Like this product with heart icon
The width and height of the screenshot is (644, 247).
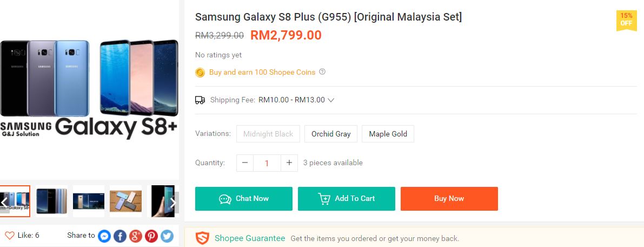(10, 235)
